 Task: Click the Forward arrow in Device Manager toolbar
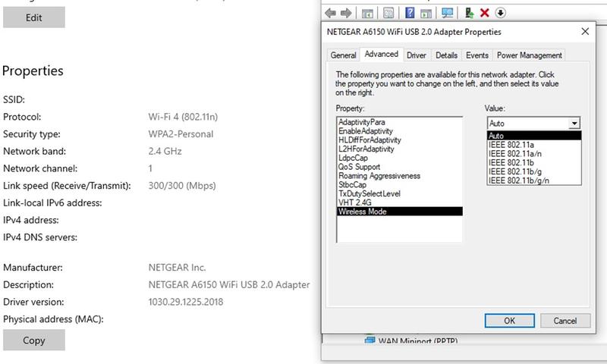click(346, 13)
